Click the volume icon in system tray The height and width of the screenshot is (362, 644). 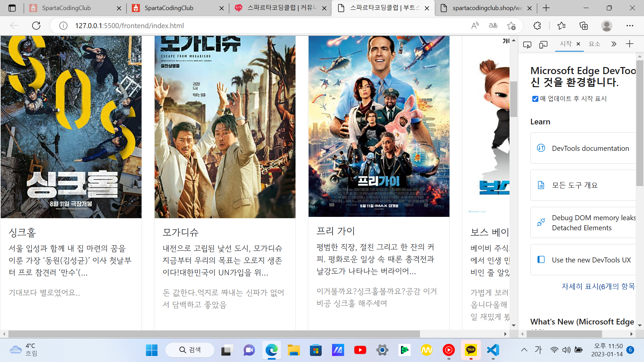coord(566,350)
